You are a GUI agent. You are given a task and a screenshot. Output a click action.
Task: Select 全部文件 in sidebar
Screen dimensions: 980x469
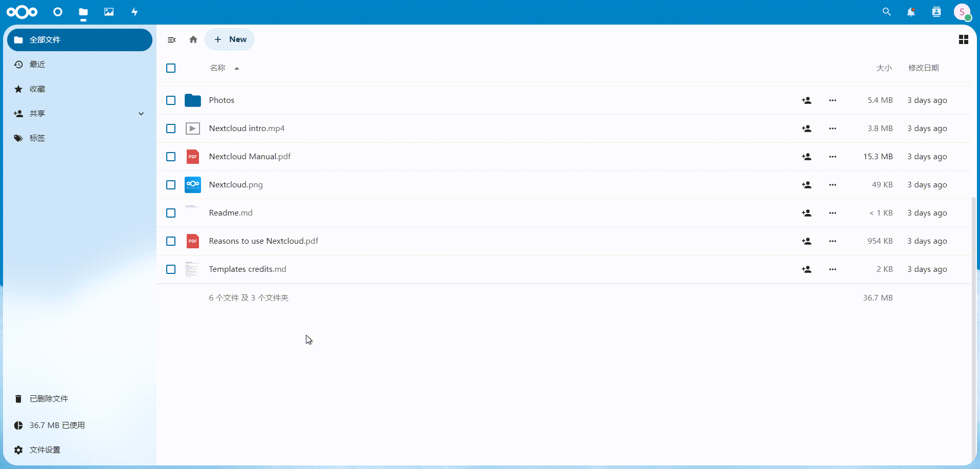tap(80, 40)
